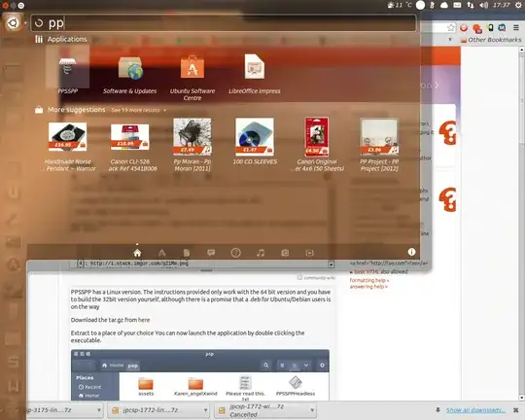Click the Ubuntu Dash home button

pos(13,22)
